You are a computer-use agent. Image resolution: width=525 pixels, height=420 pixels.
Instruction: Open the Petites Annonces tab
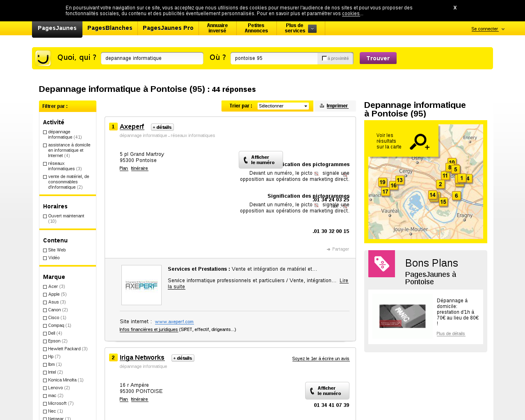point(256,28)
